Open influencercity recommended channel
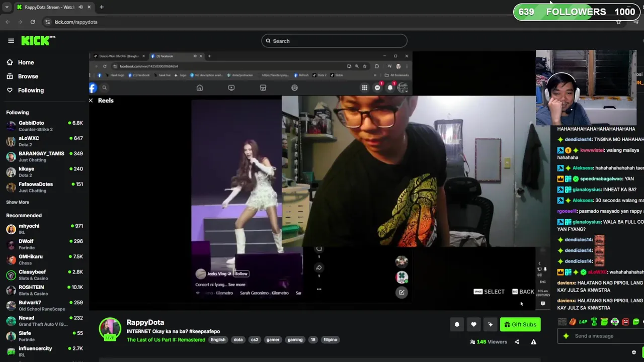The width and height of the screenshot is (644, 362). click(x=44, y=351)
